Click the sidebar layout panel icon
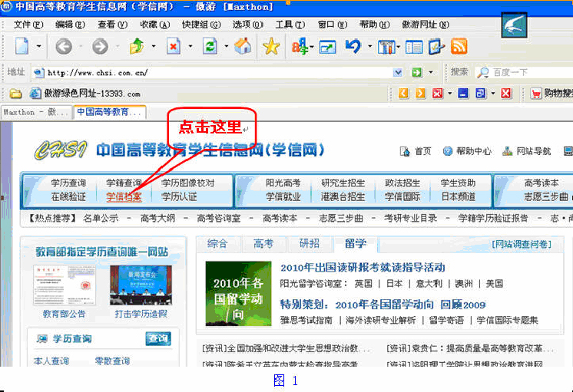Screen dimensions: 573x392 click(x=414, y=47)
